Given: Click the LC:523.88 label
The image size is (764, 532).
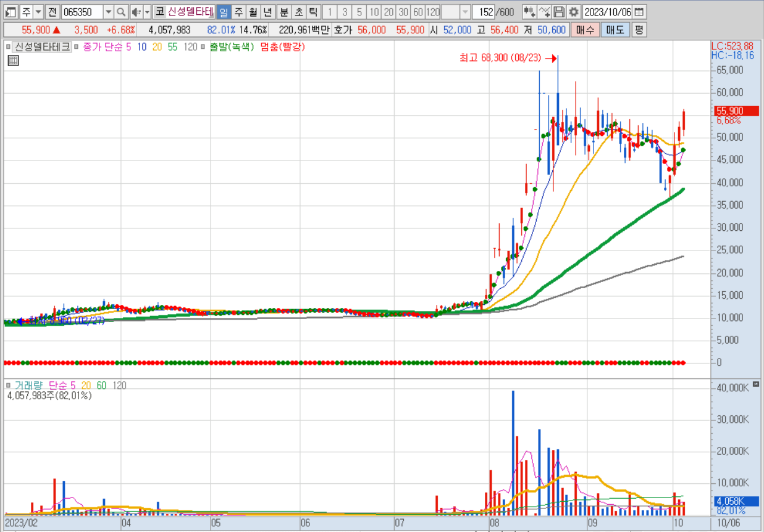Looking at the screenshot, I should (x=733, y=46).
